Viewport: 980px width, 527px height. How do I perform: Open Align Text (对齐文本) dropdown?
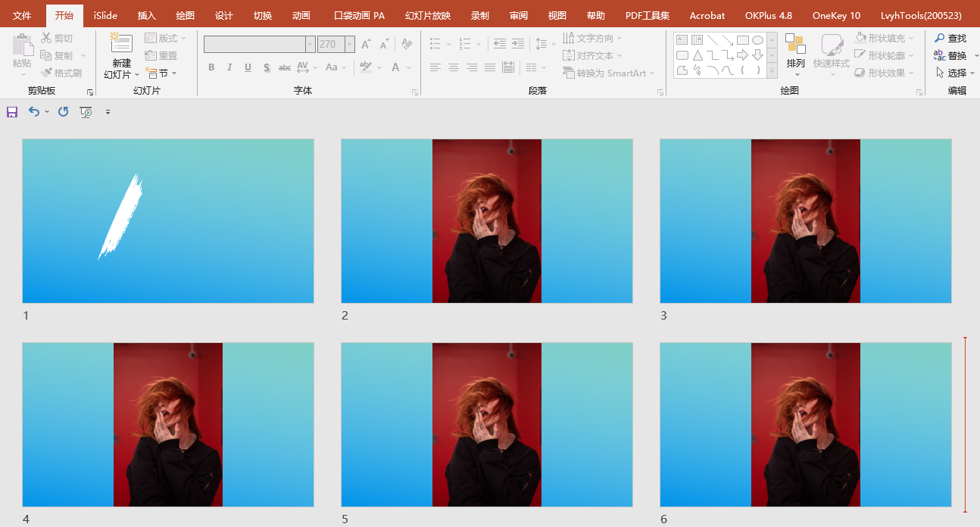click(x=592, y=55)
